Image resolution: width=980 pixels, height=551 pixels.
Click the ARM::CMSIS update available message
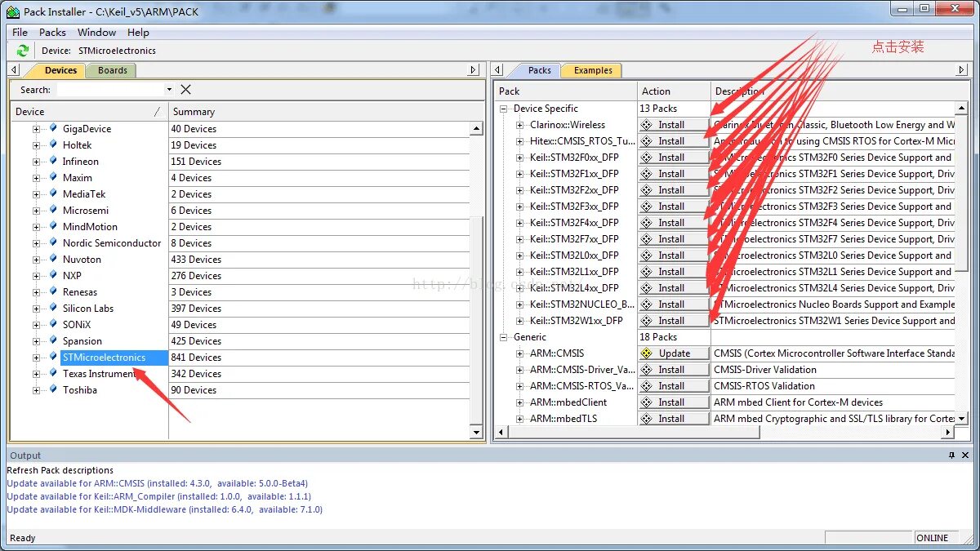pyautogui.click(x=157, y=483)
